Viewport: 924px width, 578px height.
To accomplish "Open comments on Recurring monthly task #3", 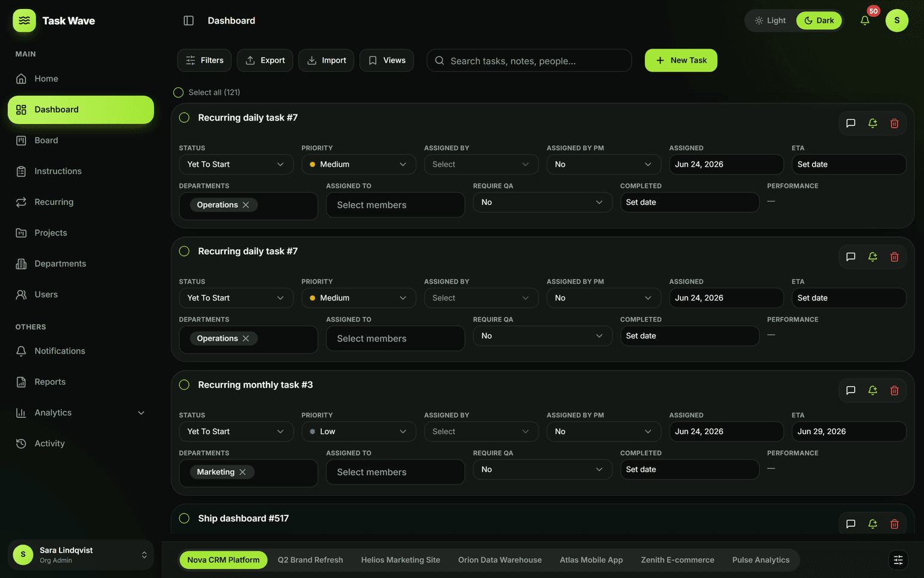I will pyautogui.click(x=851, y=391).
